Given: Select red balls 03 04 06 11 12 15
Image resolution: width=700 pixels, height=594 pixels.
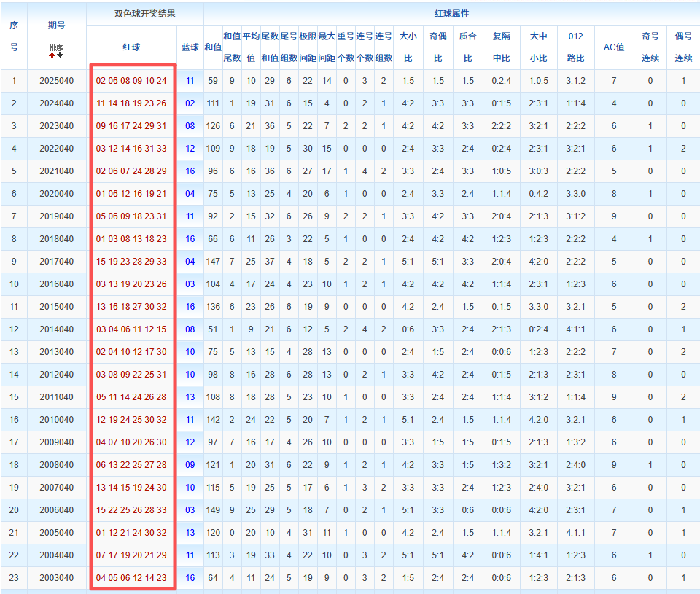Looking at the screenshot, I should [131, 329].
